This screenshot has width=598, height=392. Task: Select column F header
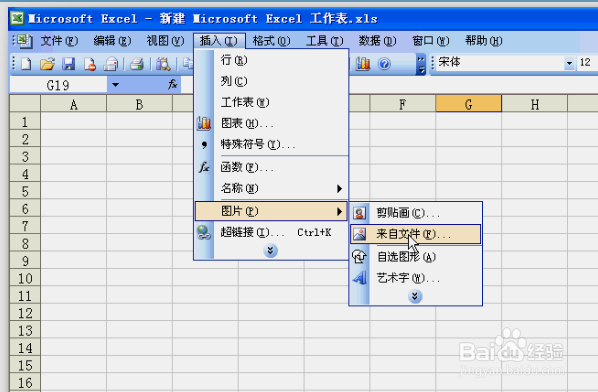pyautogui.click(x=402, y=104)
